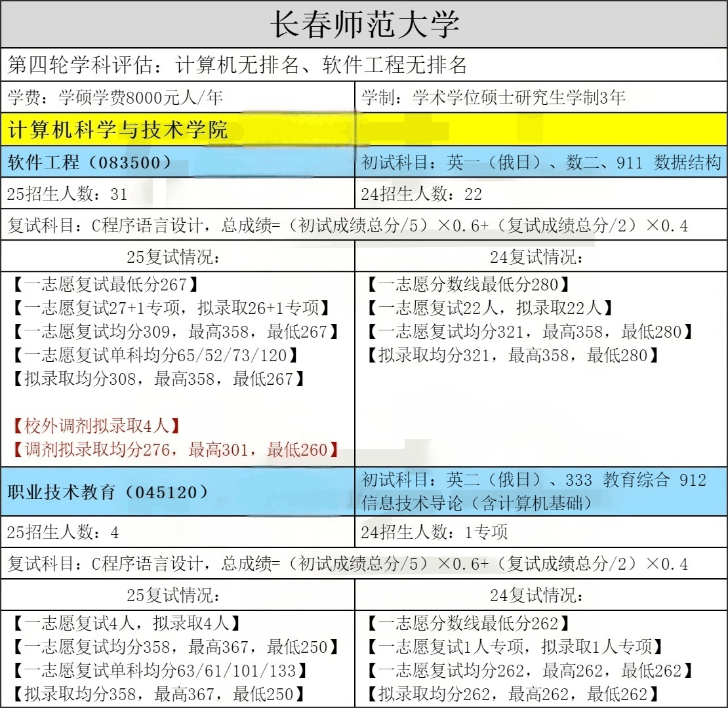
Task: Select the 24招生人数：1专项 cell
Action: [434, 532]
